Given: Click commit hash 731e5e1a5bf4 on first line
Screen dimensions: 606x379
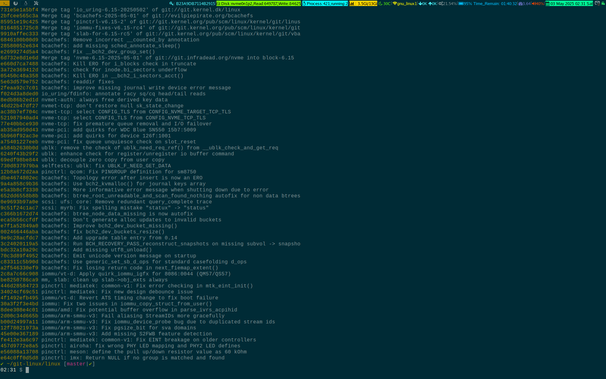Looking at the screenshot, I should (19, 10).
